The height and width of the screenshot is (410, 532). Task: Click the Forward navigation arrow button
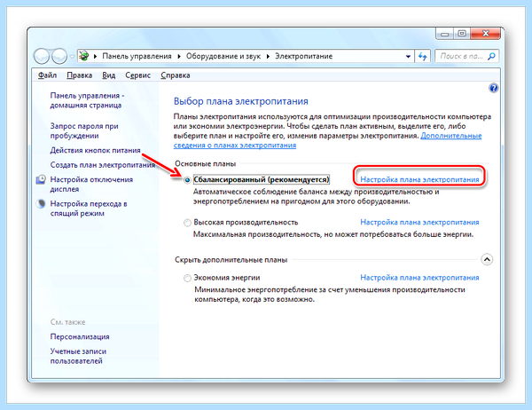(59, 57)
